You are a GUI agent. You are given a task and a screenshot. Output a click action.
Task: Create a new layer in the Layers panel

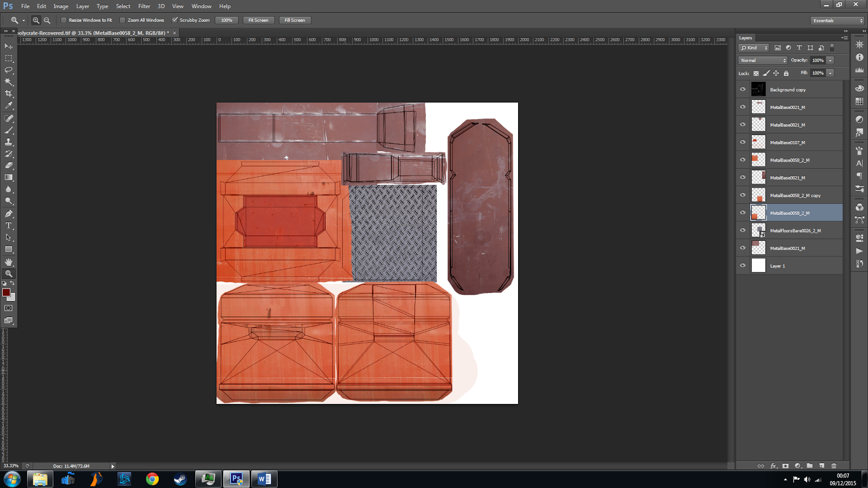(821, 465)
